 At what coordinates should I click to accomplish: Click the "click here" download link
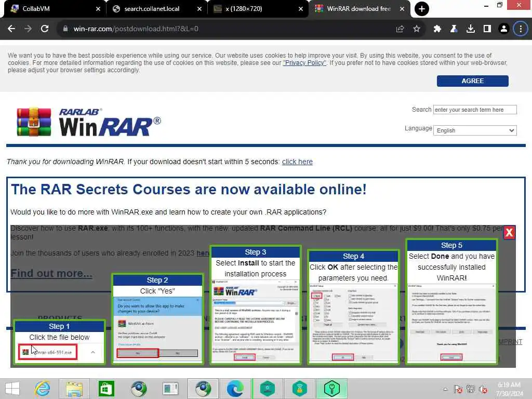tap(297, 162)
